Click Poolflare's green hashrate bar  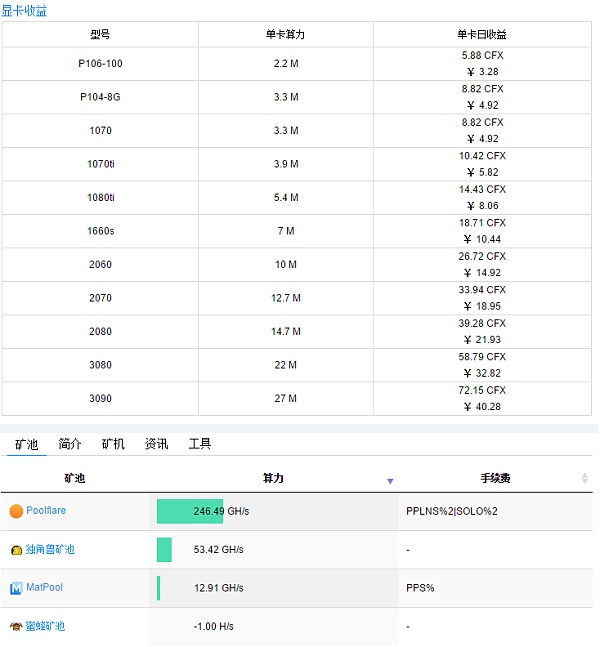(x=189, y=511)
